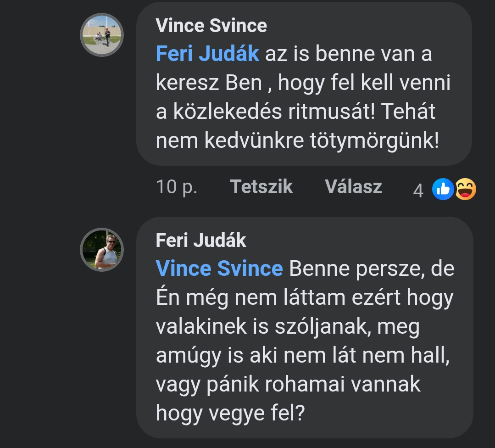Open Vince Svince's round profile picture
Image resolution: width=495 pixels, height=448 pixels.
pyautogui.click(x=102, y=35)
